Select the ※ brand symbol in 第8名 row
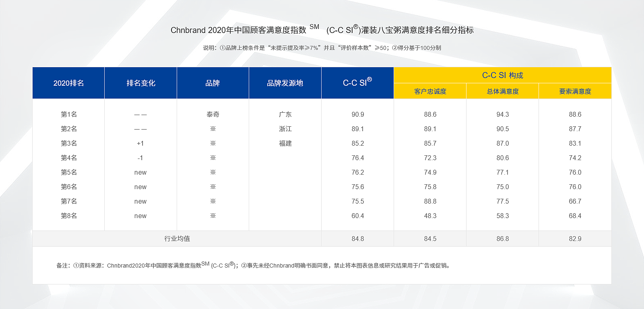 coord(213,216)
